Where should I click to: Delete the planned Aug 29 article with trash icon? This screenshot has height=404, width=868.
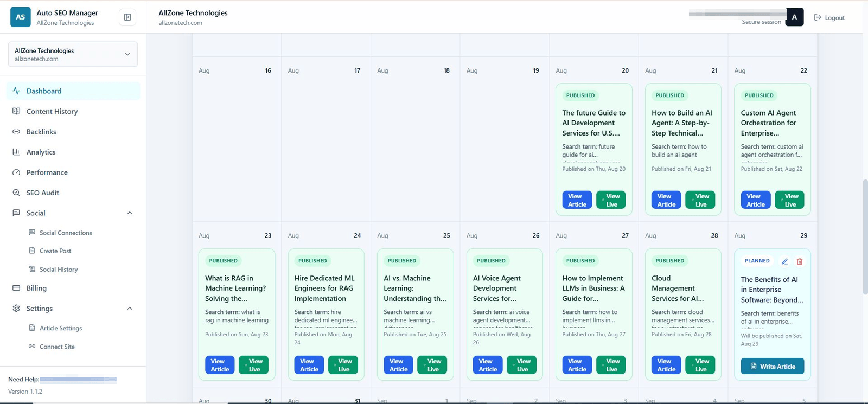800,261
